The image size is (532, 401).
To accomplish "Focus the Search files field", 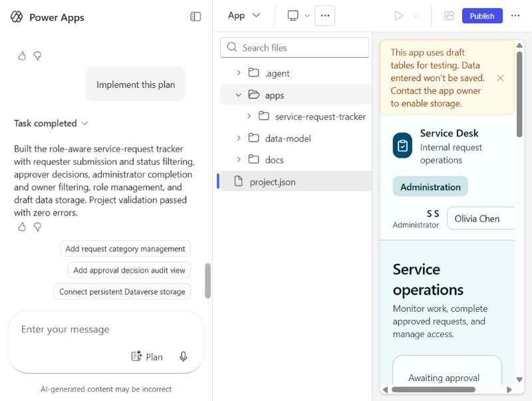I will pyautogui.click(x=295, y=47).
